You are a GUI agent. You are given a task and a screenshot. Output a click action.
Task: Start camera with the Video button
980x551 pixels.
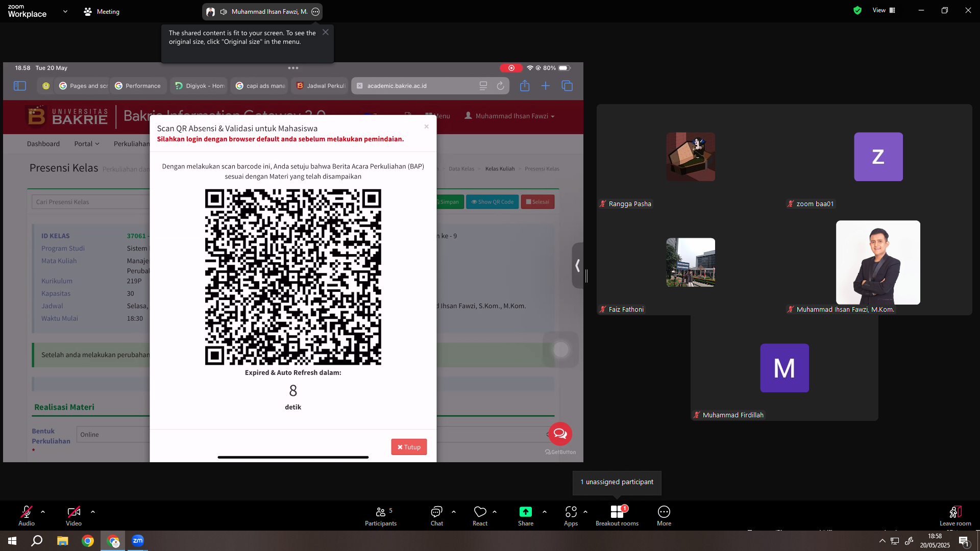point(73,516)
